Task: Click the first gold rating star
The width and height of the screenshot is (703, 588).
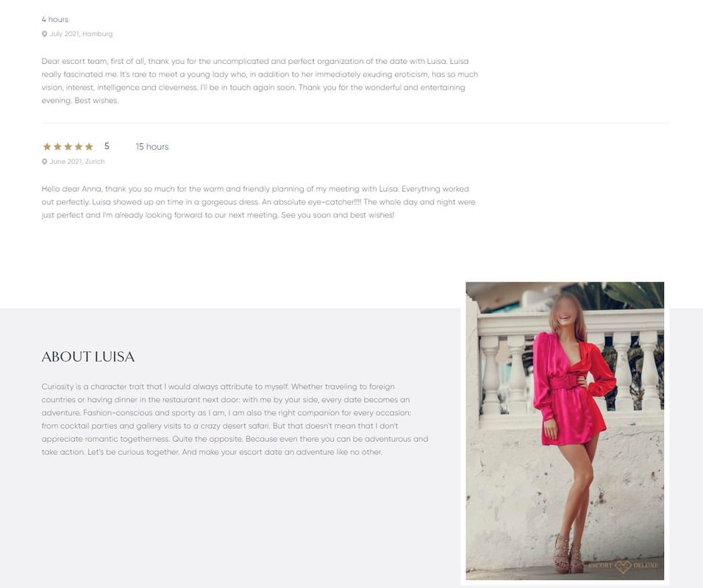Action: click(47, 146)
